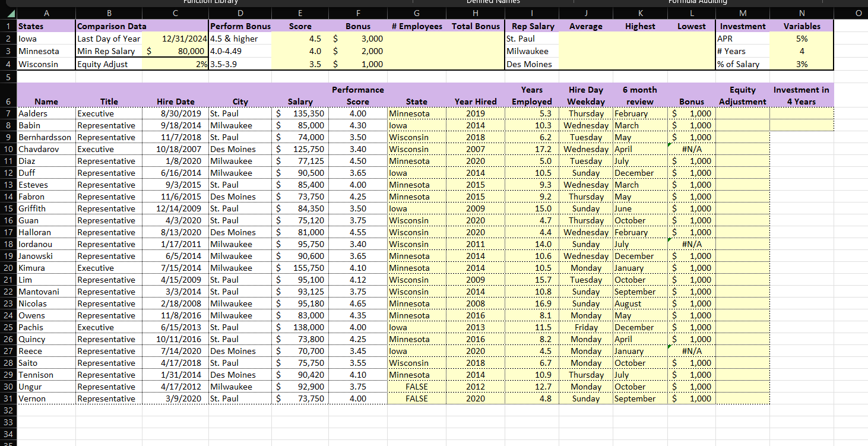Select the 8/30/2019 hire date cell
The width and height of the screenshot is (868, 446).
pos(176,113)
